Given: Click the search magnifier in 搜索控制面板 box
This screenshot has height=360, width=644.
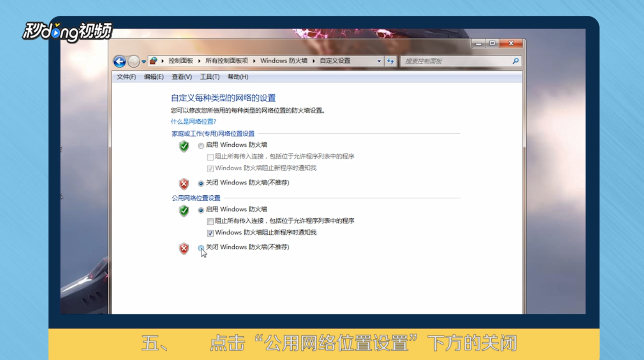Looking at the screenshot, I should (x=515, y=61).
